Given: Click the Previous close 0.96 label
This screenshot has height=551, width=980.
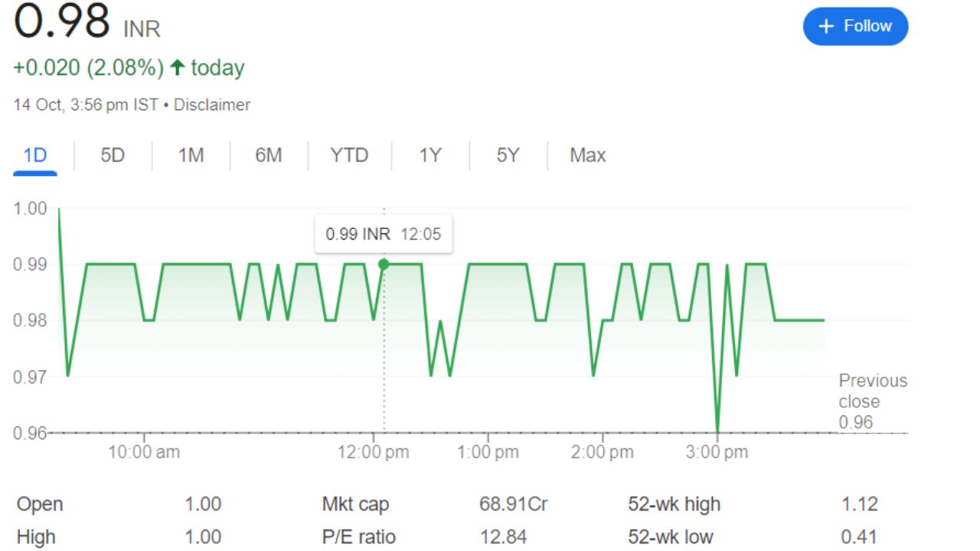Looking at the screenshot, I should click(873, 401).
